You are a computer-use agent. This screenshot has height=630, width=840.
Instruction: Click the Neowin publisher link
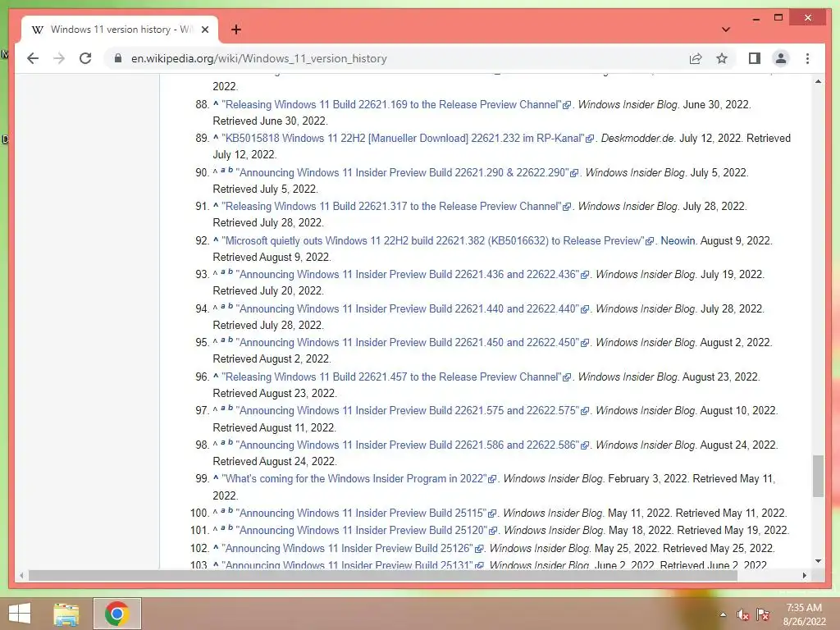tap(678, 240)
